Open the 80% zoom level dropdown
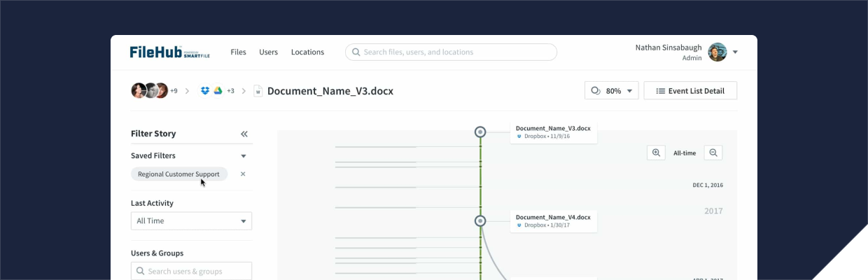This screenshot has height=280, width=868. 611,90
